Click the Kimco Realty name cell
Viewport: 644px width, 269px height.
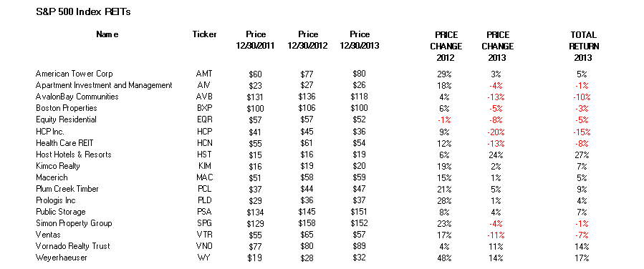pyautogui.click(x=58, y=166)
